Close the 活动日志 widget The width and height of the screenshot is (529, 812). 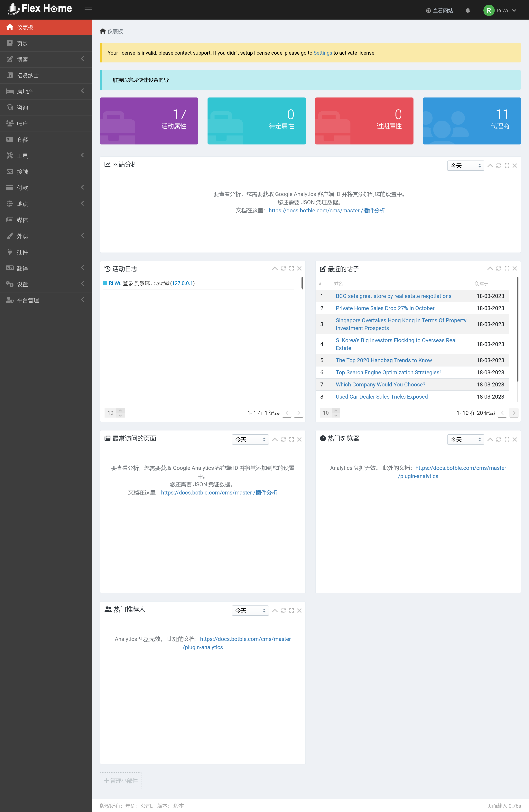pyautogui.click(x=299, y=268)
